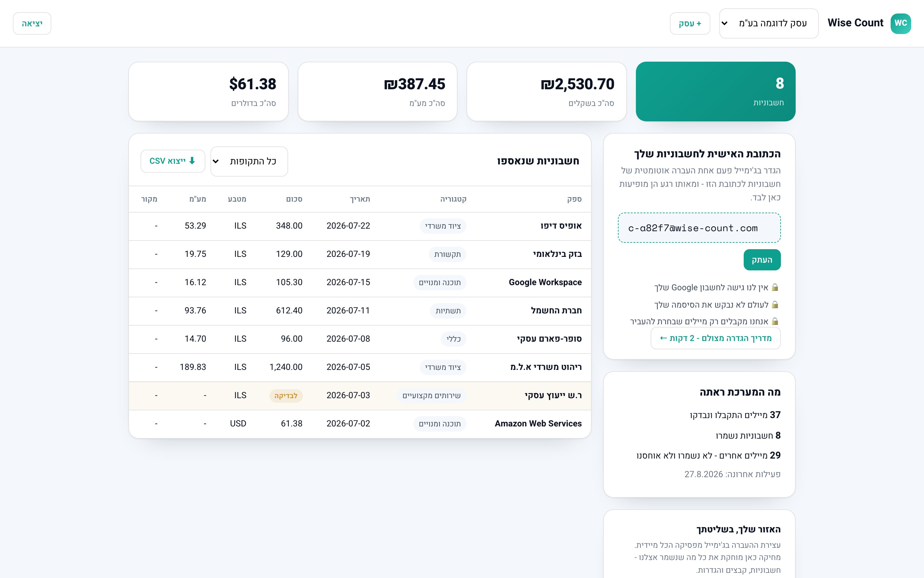Click the USD currency cell
The height and width of the screenshot is (578, 924).
click(238, 424)
